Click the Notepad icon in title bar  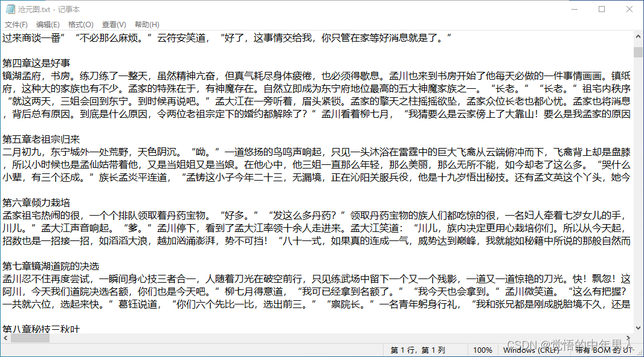[11, 9]
